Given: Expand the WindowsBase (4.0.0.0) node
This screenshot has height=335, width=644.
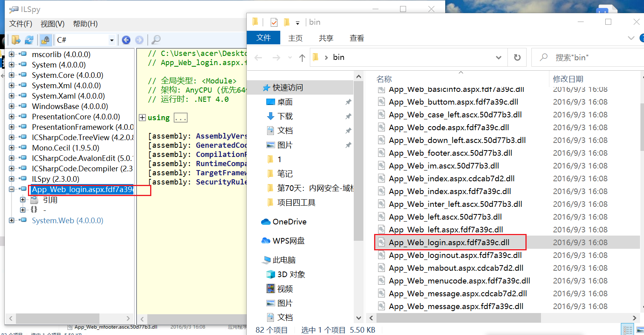Looking at the screenshot, I should point(12,106).
